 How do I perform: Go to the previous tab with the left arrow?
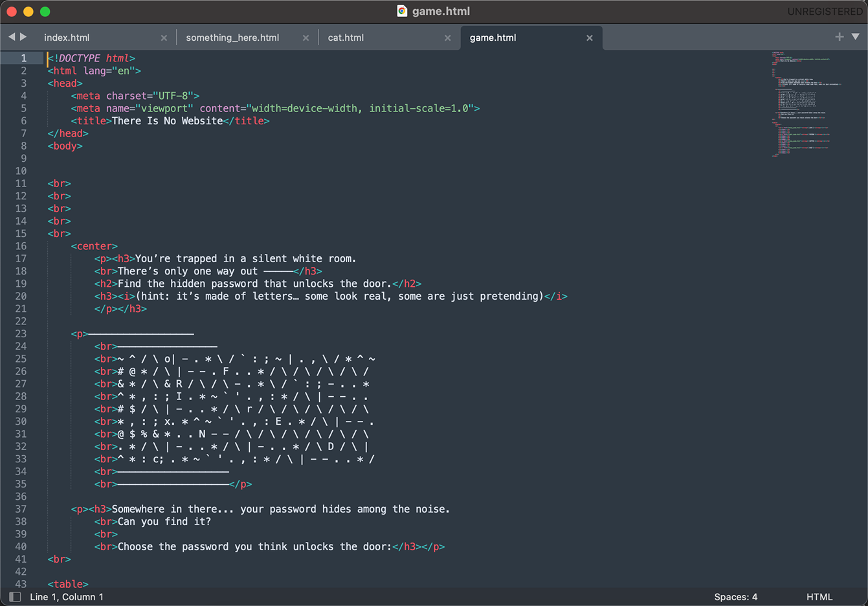click(x=12, y=37)
